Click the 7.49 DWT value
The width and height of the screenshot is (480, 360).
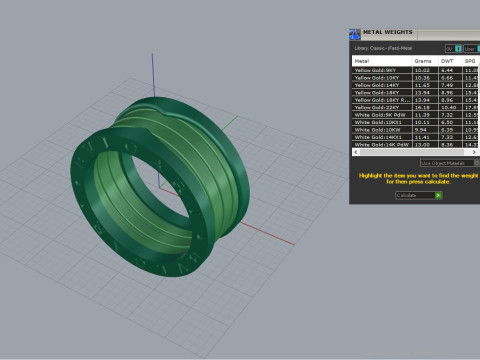point(447,85)
